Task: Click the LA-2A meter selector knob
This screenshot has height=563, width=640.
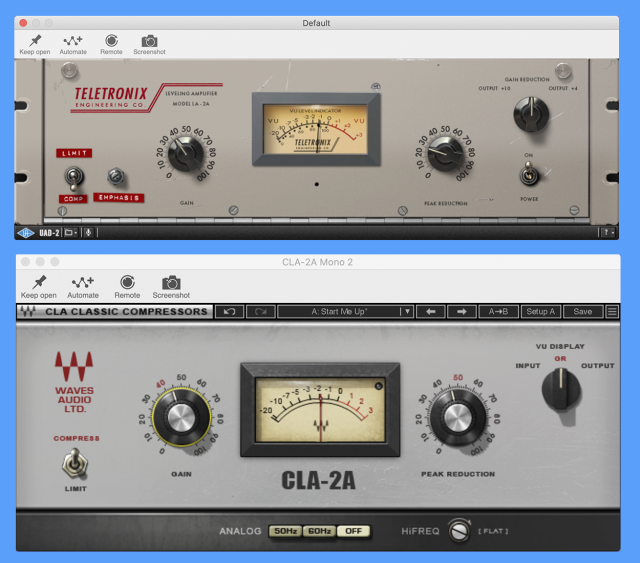Action: click(531, 114)
